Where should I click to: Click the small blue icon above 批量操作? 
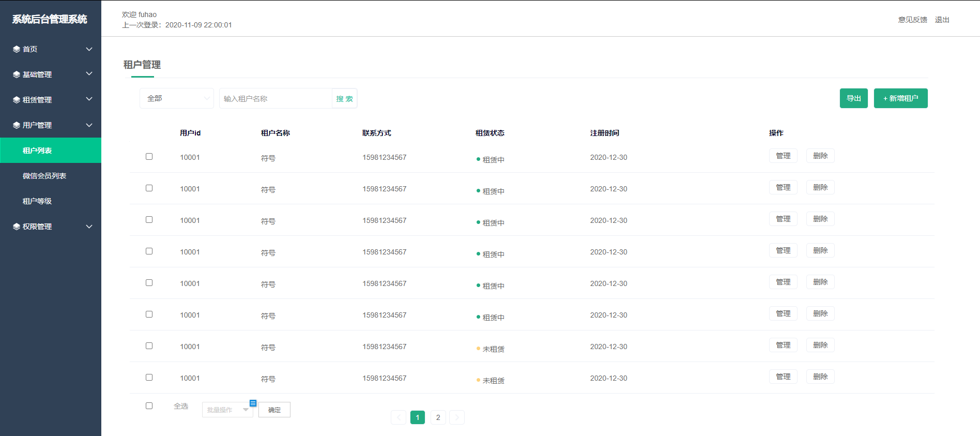coord(253,403)
